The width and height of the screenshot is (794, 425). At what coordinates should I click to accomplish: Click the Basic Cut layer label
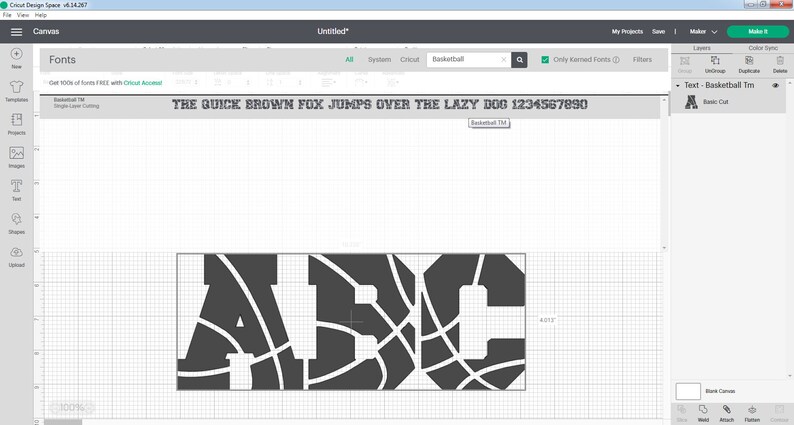pos(716,102)
